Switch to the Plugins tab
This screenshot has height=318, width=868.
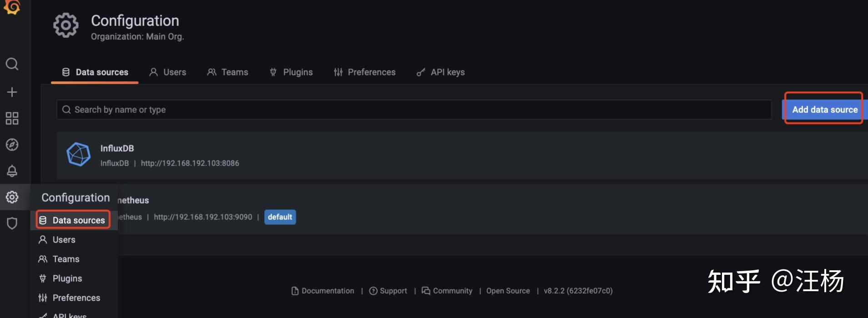[291, 72]
